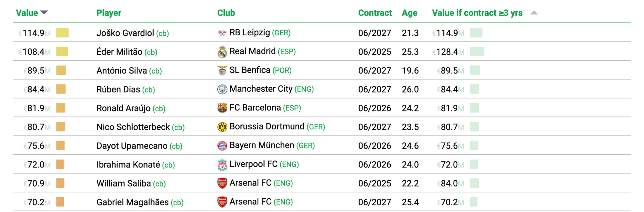The width and height of the screenshot is (644, 212).
Task: Select Gabriel Magalhães player name
Action: tap(133, 202)
